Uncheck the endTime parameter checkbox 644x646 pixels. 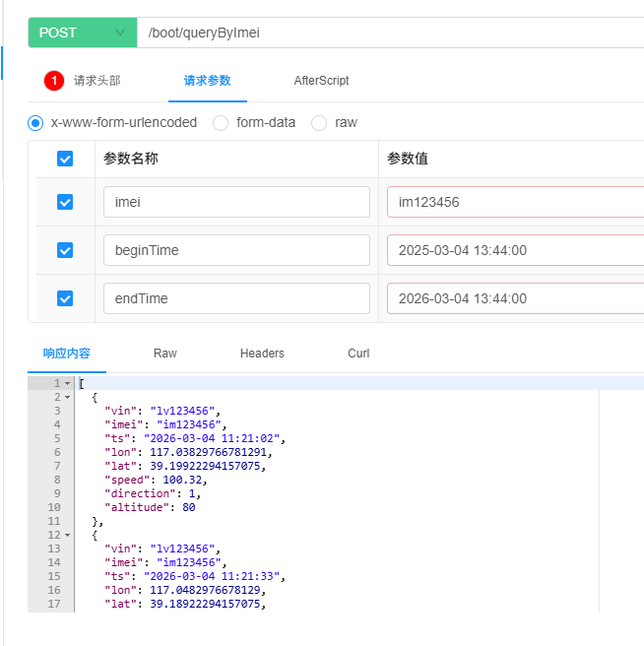tap(65, 298)
